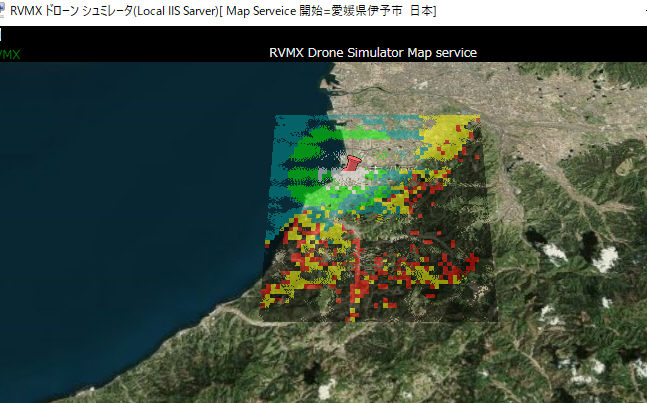
Task: Click the RVMX application icon in the title bar
Action: (4, 10)
